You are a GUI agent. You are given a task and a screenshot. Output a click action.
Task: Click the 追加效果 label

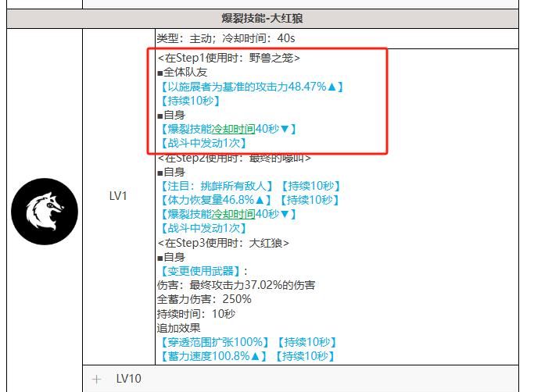[179, 328]
